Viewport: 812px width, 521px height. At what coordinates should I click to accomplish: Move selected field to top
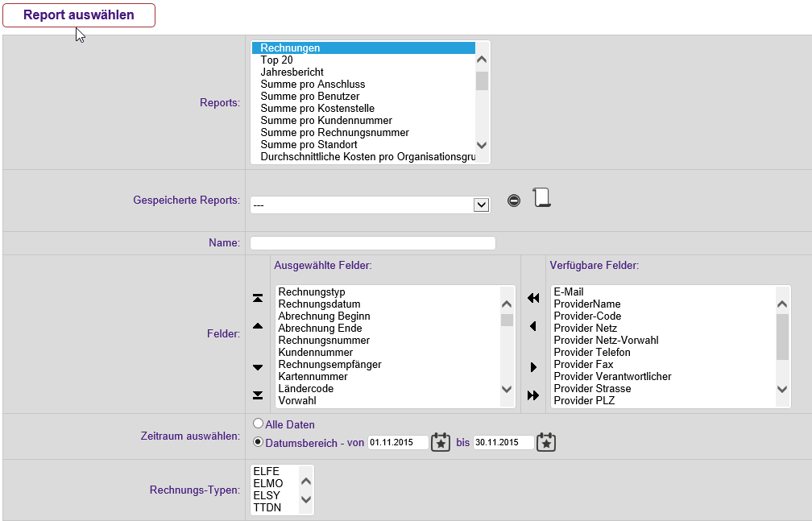point(258,298)
